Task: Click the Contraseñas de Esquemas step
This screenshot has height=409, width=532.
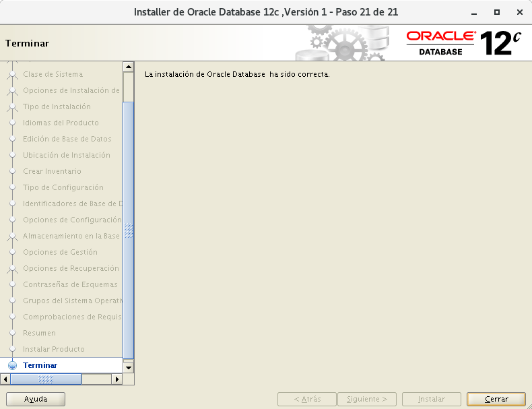Action: coord(70,284)
